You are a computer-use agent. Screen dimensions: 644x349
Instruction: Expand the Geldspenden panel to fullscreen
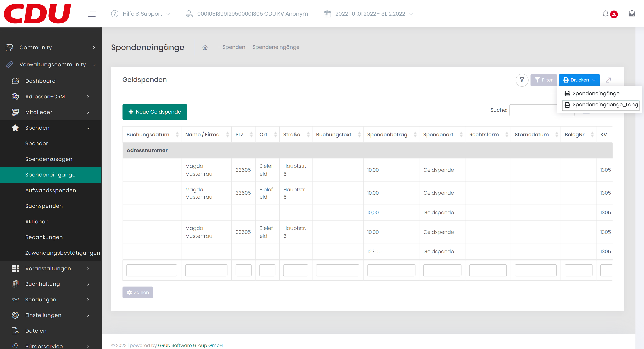(x=608, y=80)
